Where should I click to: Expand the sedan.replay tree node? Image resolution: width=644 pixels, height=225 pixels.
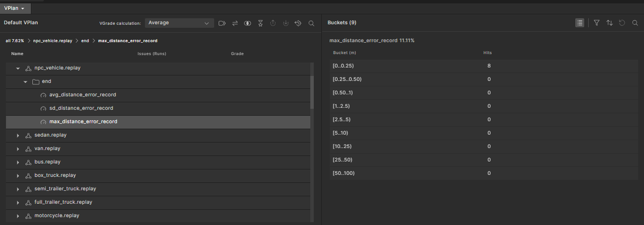pyautogui.click(x=18, y=135)
